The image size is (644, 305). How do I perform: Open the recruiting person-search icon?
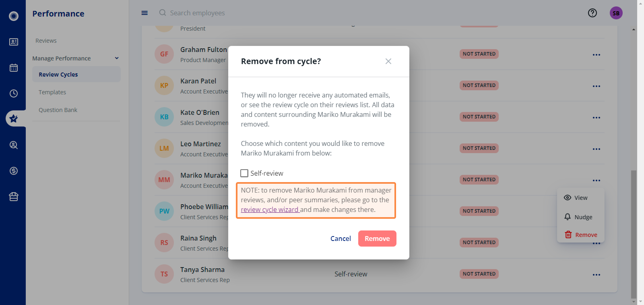click(13, 145)
